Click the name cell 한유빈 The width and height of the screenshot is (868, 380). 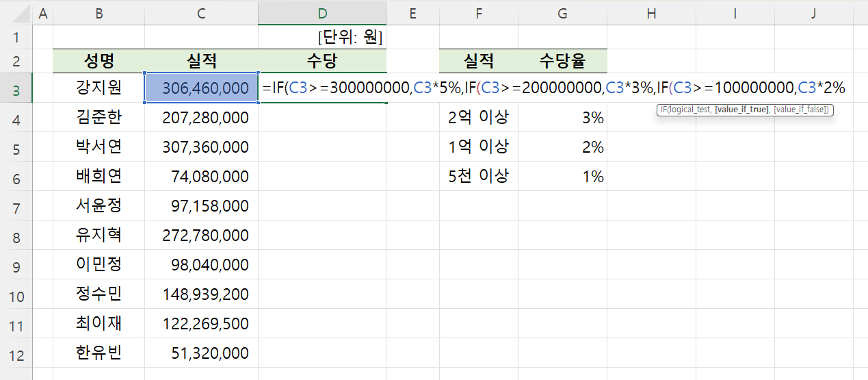(98, 353)
